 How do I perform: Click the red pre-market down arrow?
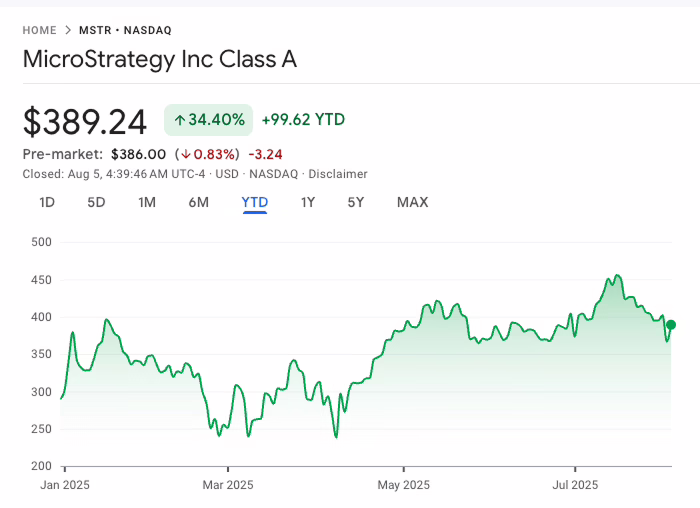pos(187,154)
